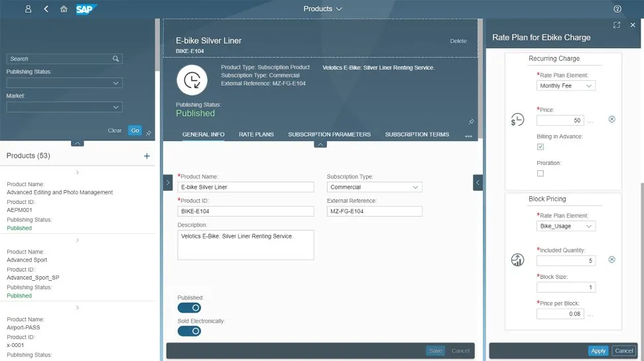Click the search magnifier icon

point(116,59)
